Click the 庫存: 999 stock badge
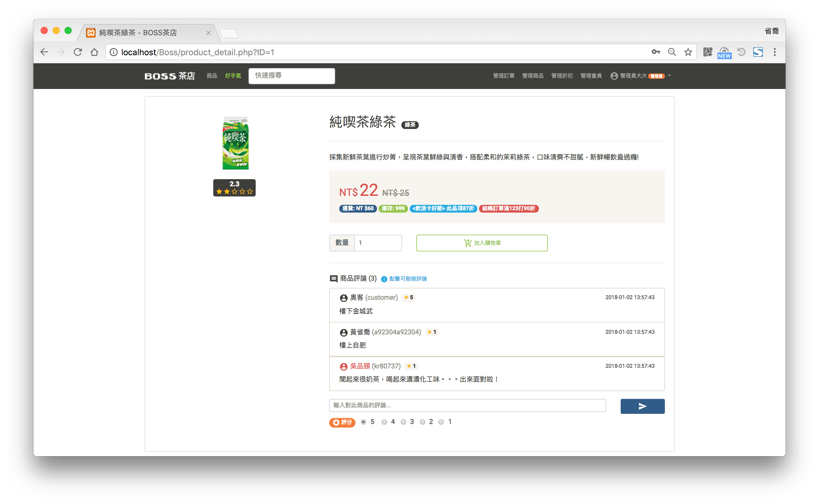 (393, 208)
